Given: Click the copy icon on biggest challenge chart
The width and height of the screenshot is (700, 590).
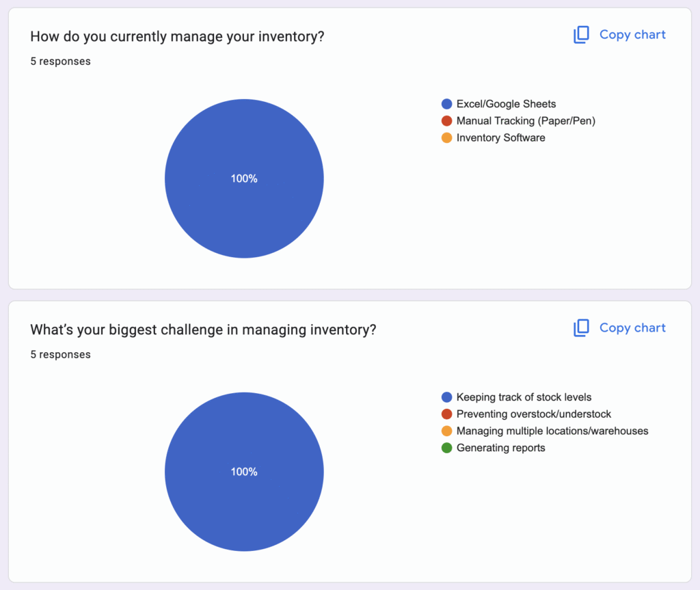Looking at the screenshot, I should (x=581, y=328).
